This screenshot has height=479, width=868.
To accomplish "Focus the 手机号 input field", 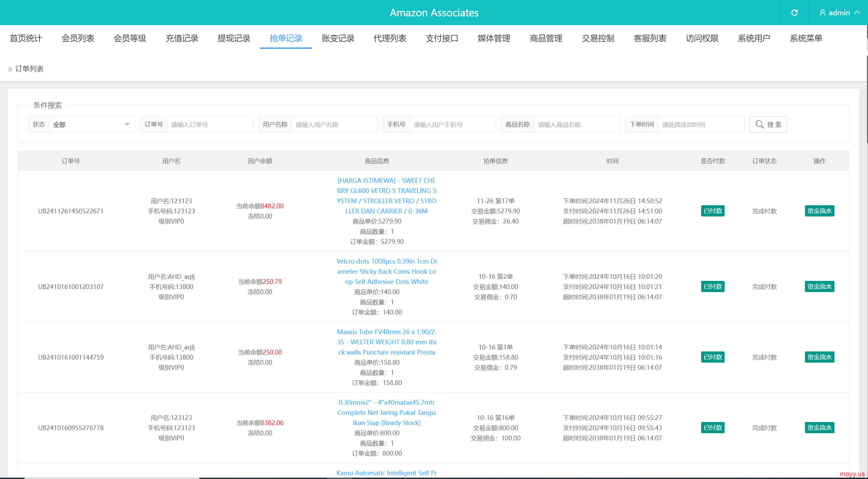I will pyautogui.click(x=453, y=124).
